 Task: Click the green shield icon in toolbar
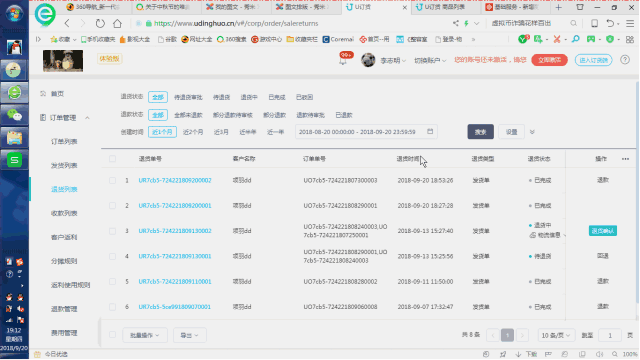point(610,39)
